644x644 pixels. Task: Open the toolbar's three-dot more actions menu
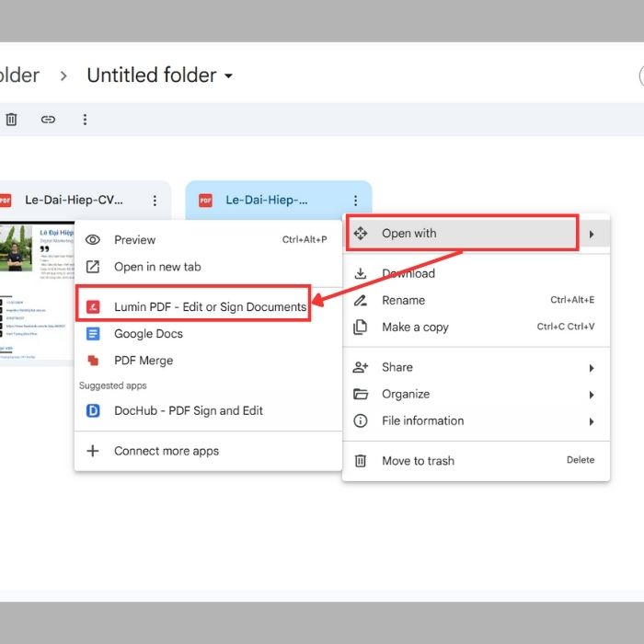[x=85, y=120]
